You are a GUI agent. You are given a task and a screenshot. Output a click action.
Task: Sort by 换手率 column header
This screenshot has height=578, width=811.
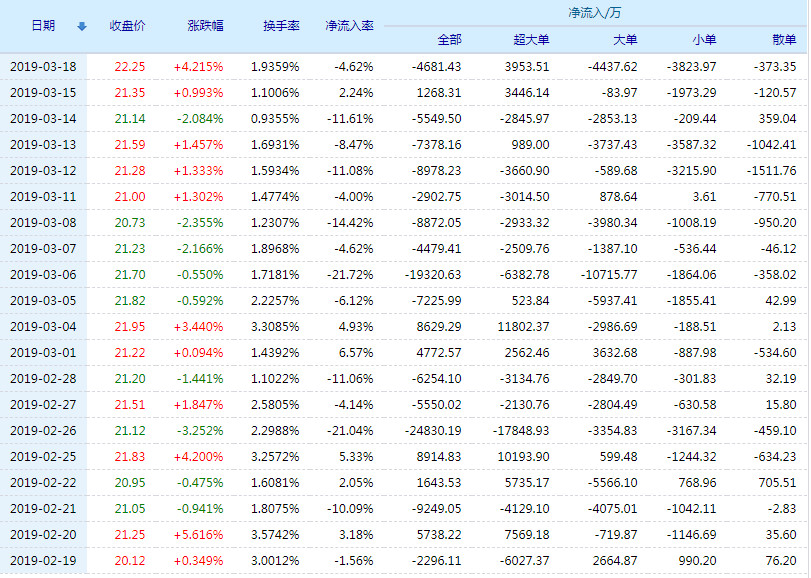[281, 26]
